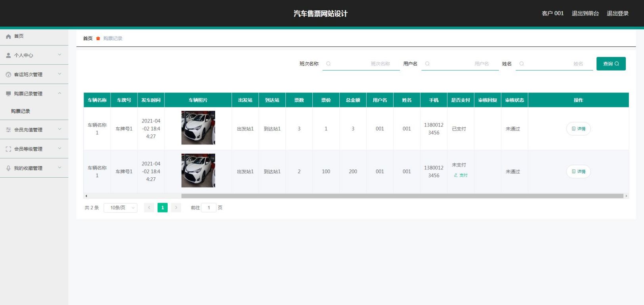Image resolution: width=644 pixels, height=305 pixels.
Task: Expand the 会员等级管理 menu chevron
Action: tap(59, 148)
